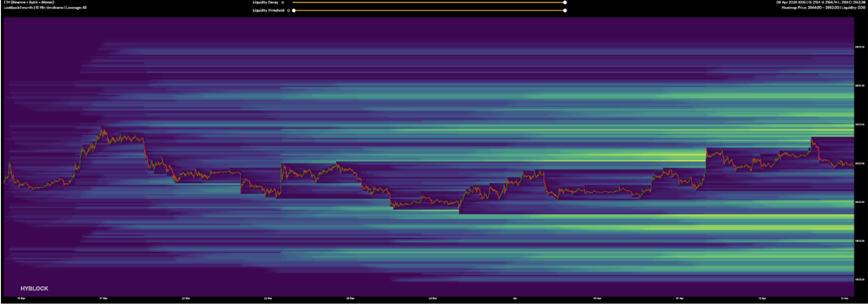This screenshot has width=868, height=304.
Task: Click the 17 Mar date axis label
Action: click(x=103, y=298)
